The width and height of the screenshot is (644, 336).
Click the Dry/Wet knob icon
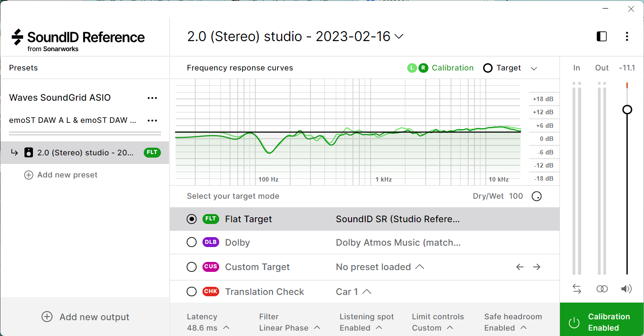click(x=536, y=196)
